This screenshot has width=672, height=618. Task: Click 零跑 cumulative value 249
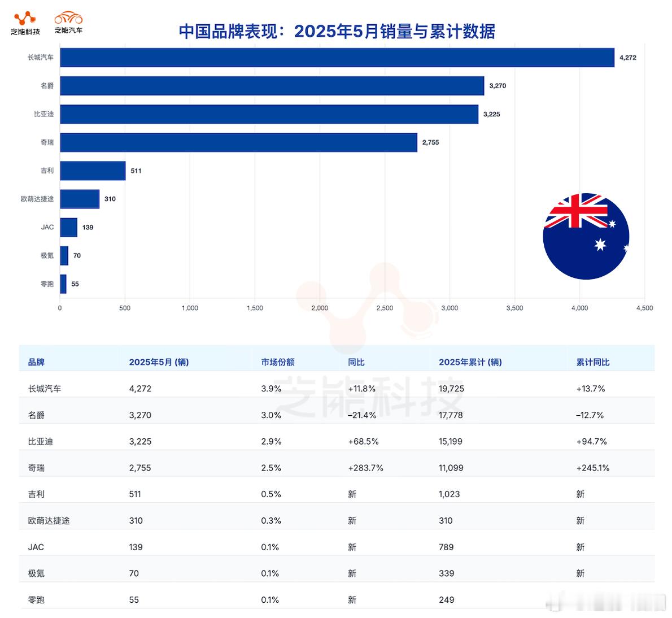coord(447,600)
